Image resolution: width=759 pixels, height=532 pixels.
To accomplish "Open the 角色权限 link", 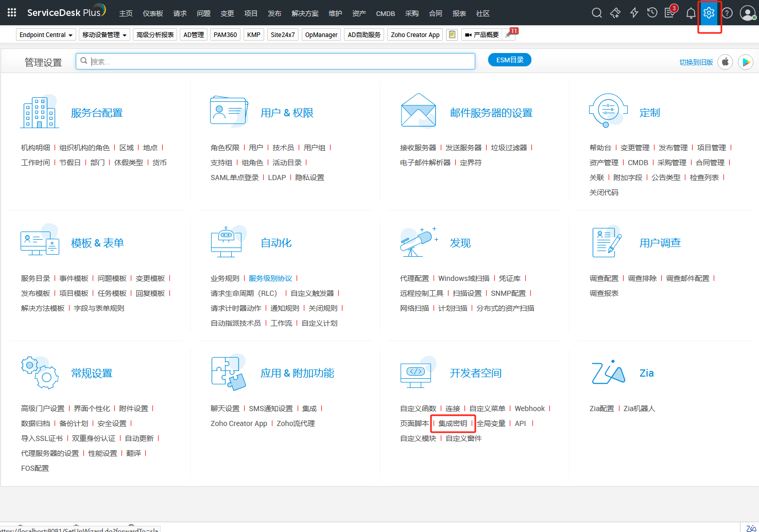I will coord(225,148).
